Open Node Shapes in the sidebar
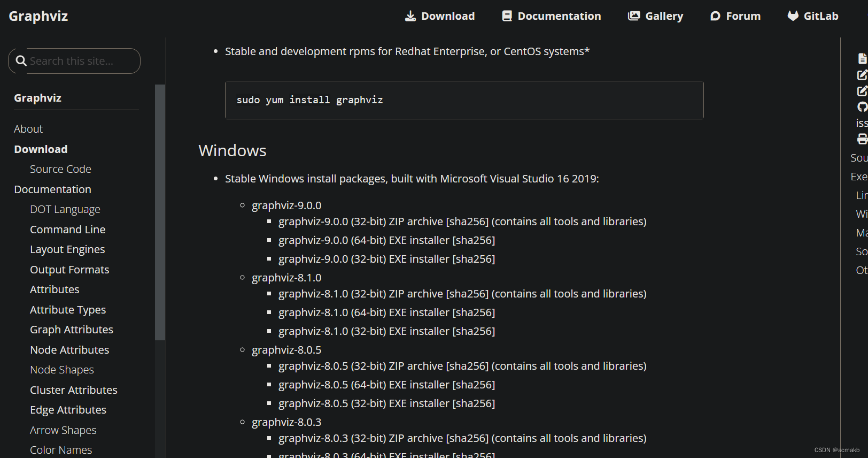The height and width of the screenshot is (458, 868). pyautogui.click(x=62, y=370)
